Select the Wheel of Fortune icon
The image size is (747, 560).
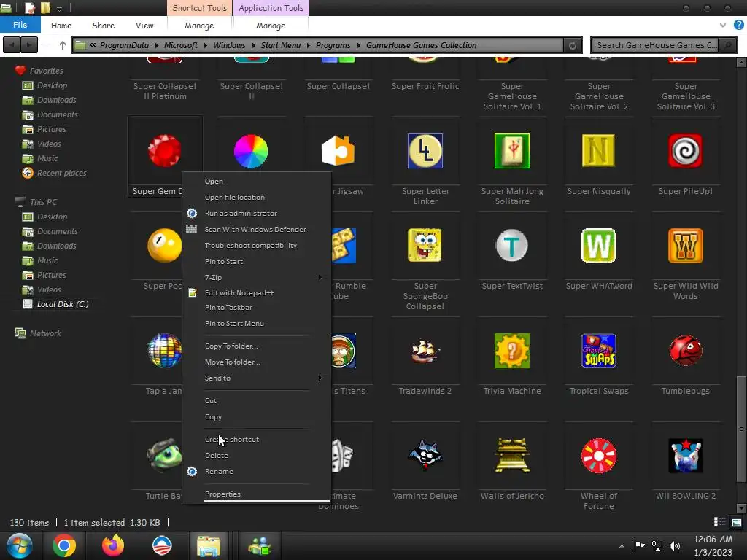point(599,455)
